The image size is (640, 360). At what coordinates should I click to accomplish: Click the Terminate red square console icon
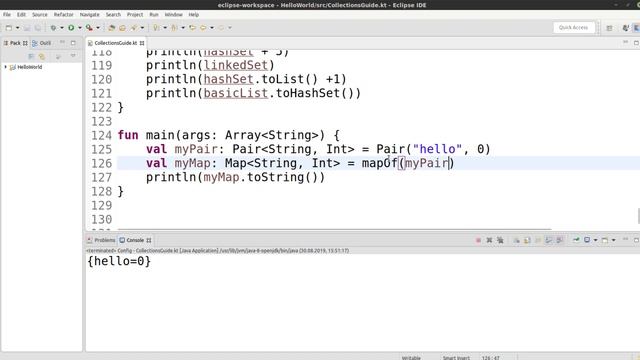pos(478,240)
